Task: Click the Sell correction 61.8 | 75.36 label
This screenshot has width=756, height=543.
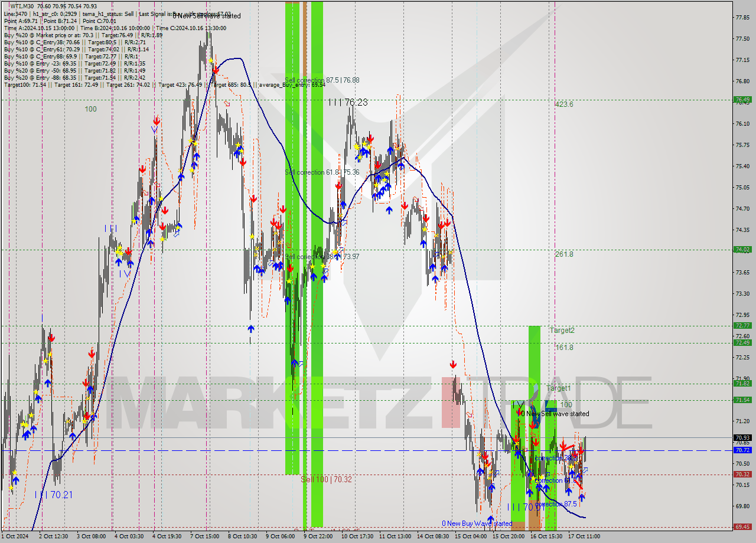Action: click(322, 172)
